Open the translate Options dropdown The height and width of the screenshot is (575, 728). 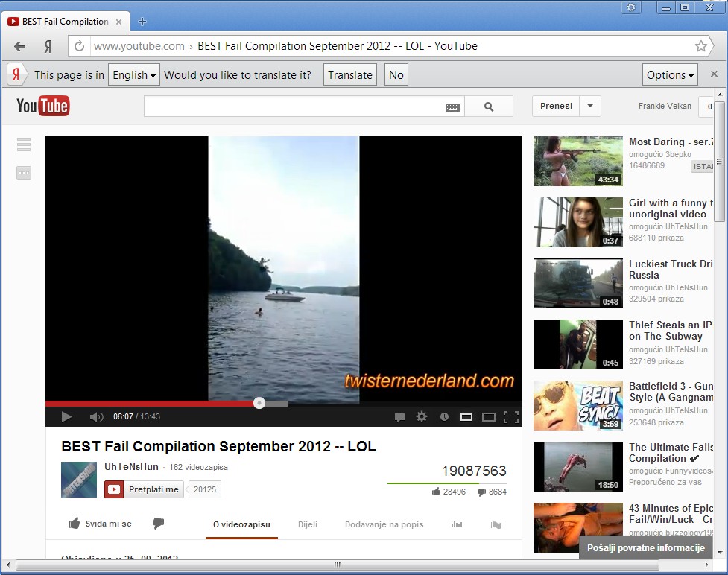pyautogui.click(x=670, y=74)
